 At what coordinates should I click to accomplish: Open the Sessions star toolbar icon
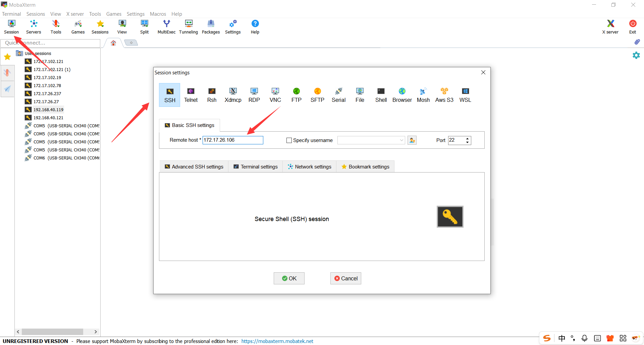[100, 27]
